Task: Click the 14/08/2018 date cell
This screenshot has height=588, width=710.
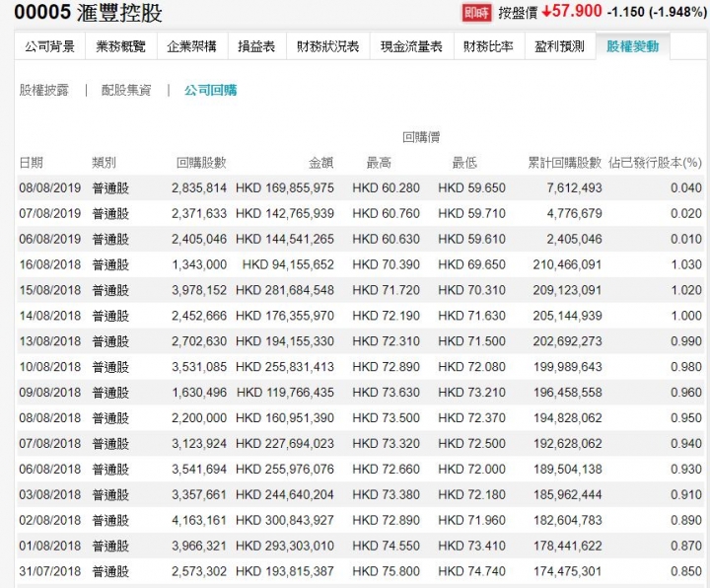Action: coord(50,316)
